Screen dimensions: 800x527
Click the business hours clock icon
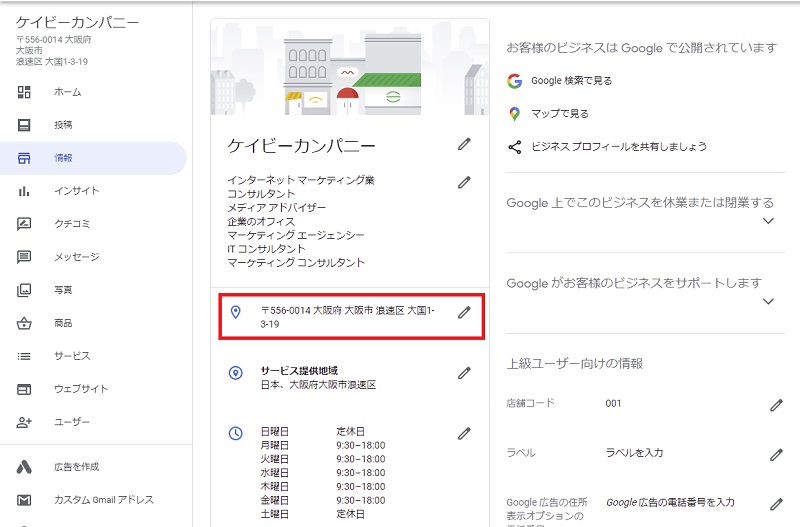tap(236, 434)
